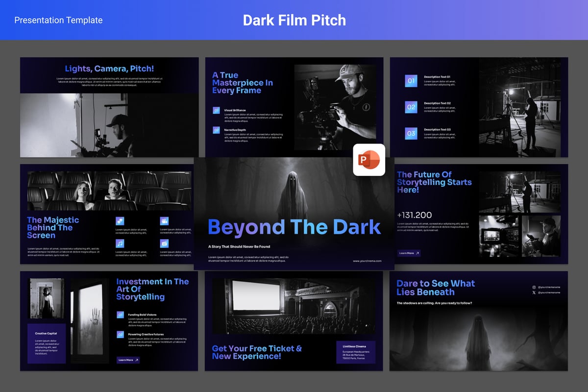
Task: Click the Instagram icon
Action: pyautogui.click(x=534, y=287)
